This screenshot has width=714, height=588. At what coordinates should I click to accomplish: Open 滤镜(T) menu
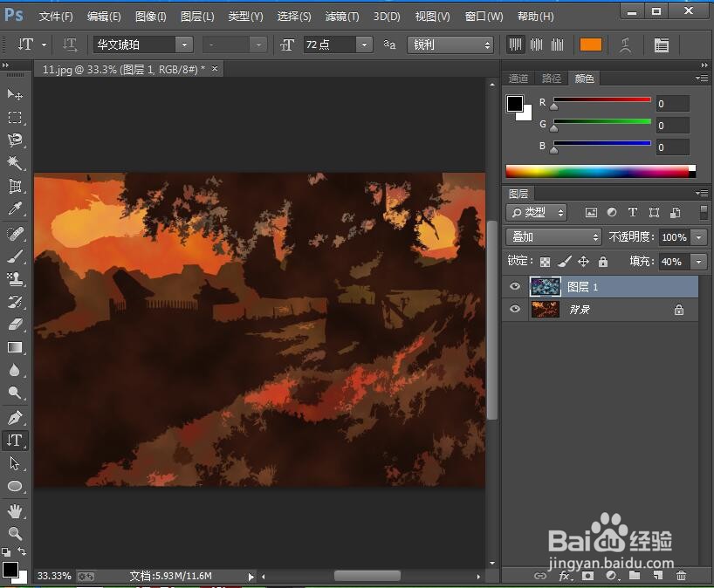click(x=342, y=17)
